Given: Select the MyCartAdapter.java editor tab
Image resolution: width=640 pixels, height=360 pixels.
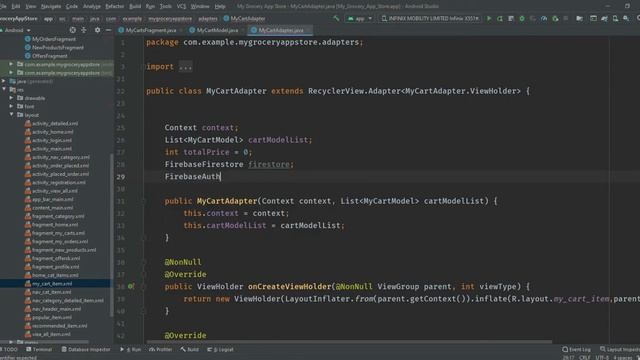Looking at the screenshot, I should [x=280, y=30].
